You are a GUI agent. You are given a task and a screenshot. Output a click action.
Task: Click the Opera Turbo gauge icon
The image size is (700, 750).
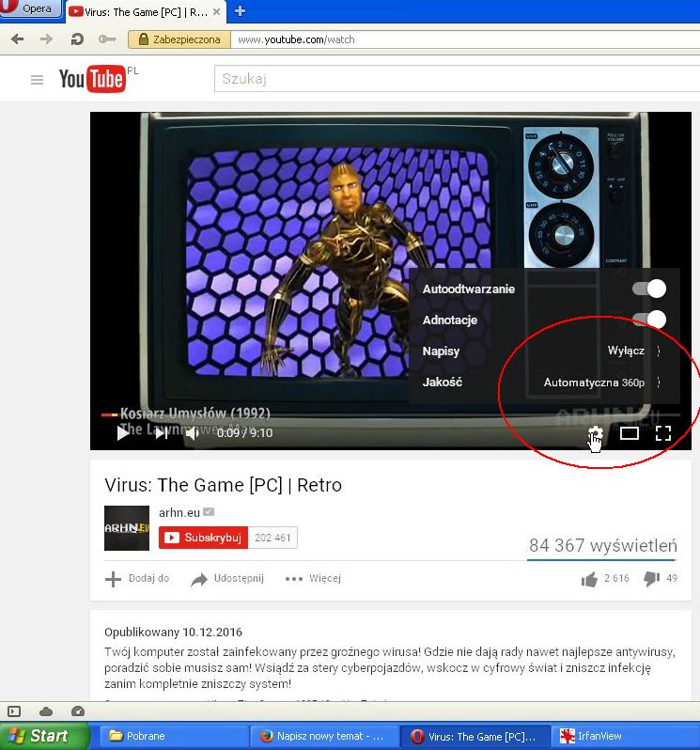coord(77,711)
